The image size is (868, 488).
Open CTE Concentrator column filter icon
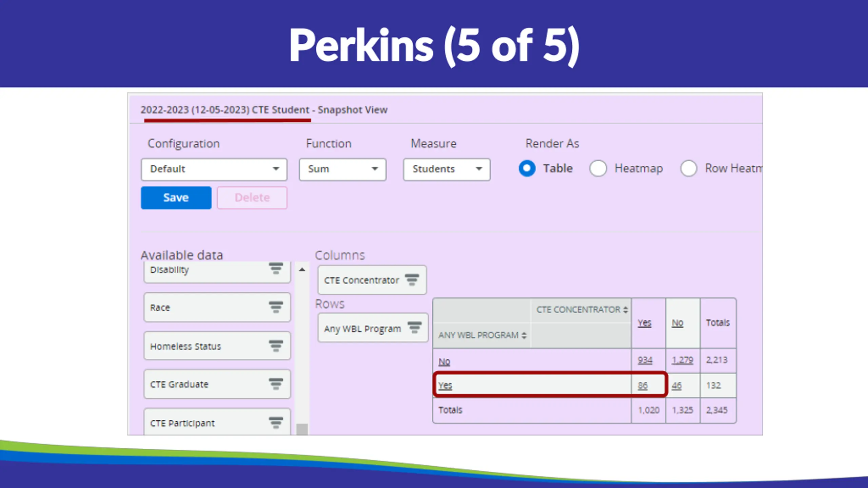[412, 280]
